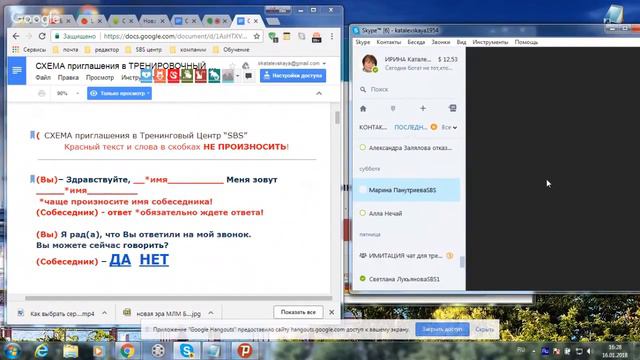Go back in Chrome browser

point(16,36)
